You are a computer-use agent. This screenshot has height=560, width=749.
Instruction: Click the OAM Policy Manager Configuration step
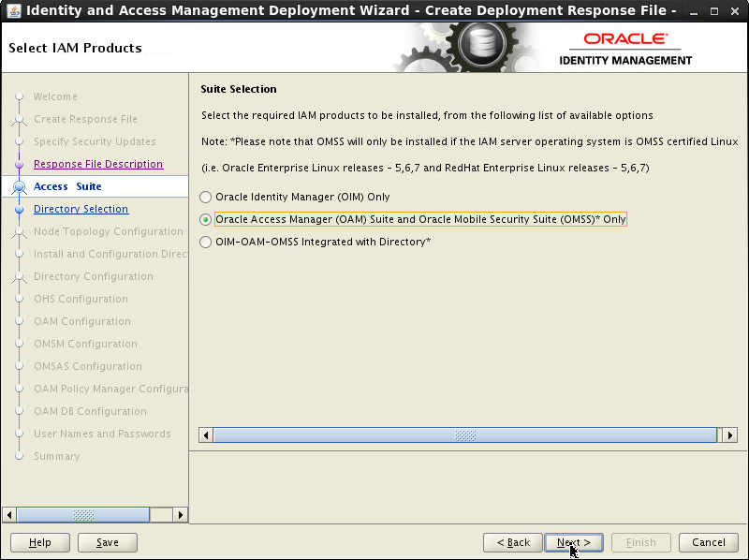coord(110,389)
